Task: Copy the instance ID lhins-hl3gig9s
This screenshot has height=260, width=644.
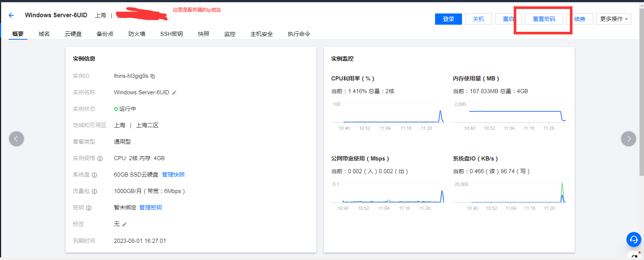Action: (153, 76)
